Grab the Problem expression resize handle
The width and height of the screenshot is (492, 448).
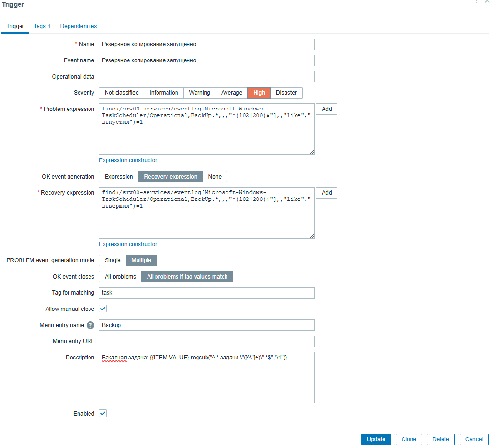coord(312,152)
